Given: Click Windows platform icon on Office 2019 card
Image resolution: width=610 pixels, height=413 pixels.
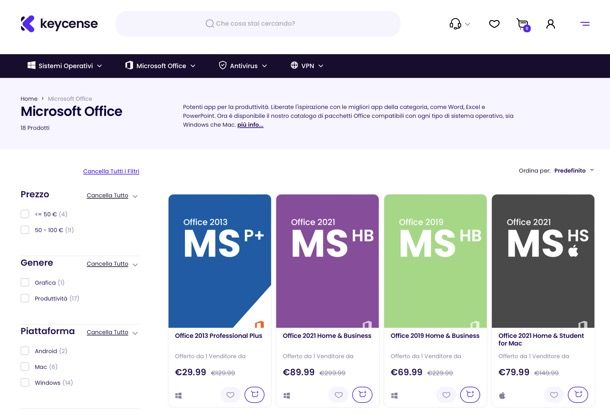Looking at the screenshot, I should click(x=394, y=396).
